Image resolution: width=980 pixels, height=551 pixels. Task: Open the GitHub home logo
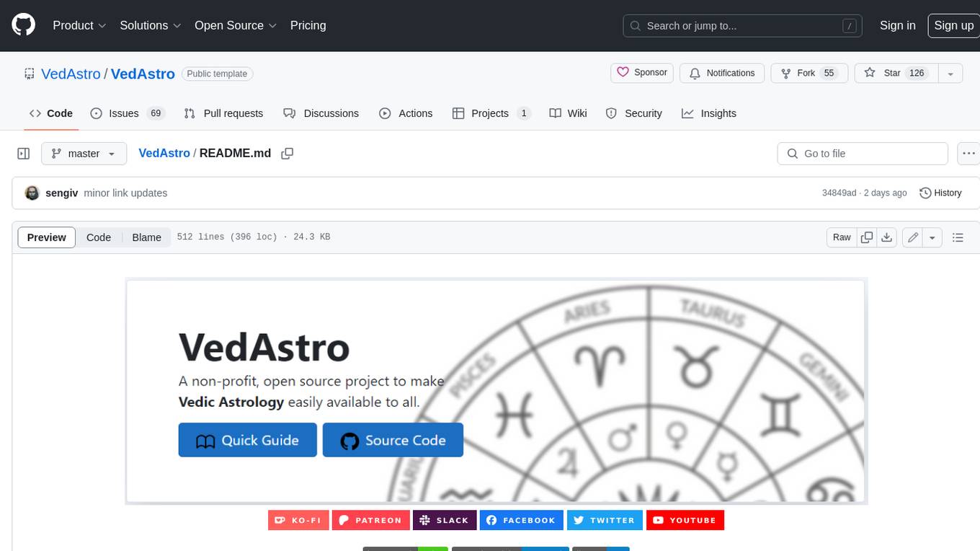click(23, 25)
